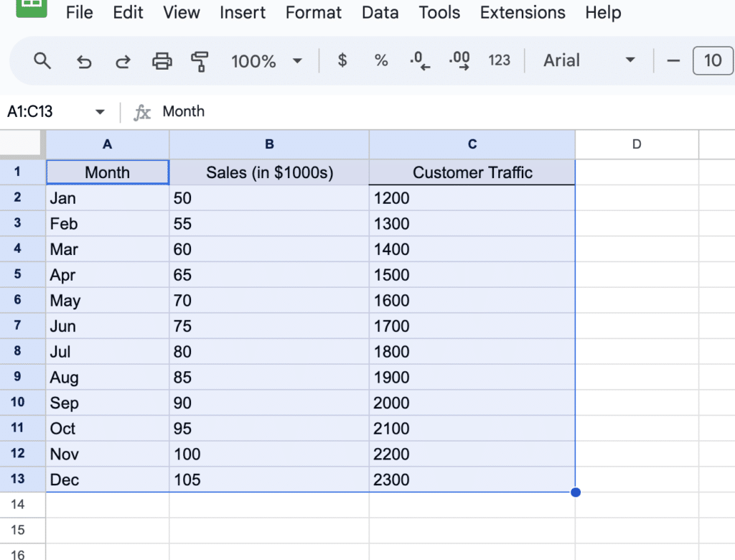Open the Google Sheets home icon
Image resolution: width=735 pixels, height=560 pixels.
coord(32,7)
